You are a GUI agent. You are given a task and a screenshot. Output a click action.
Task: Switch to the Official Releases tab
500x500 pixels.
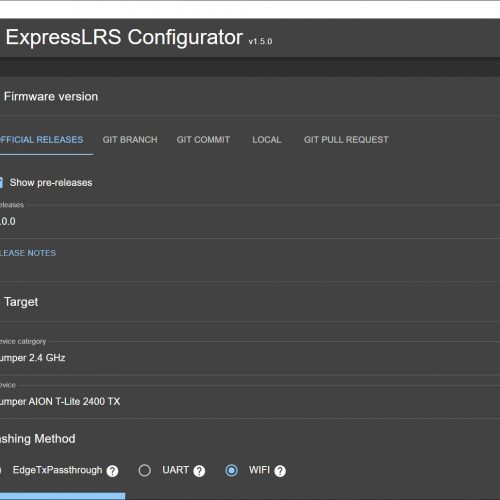click(42, 140)
